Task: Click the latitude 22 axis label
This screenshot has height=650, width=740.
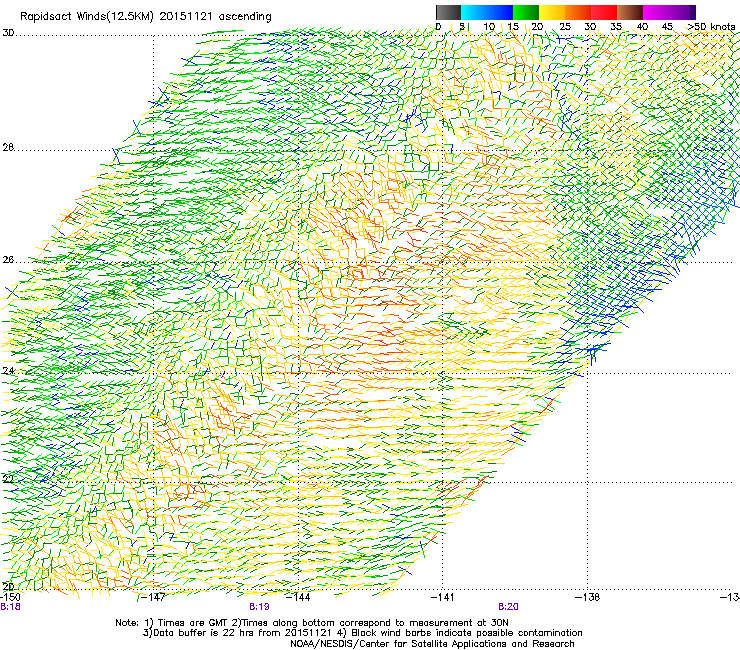Action: coord(8,479)
